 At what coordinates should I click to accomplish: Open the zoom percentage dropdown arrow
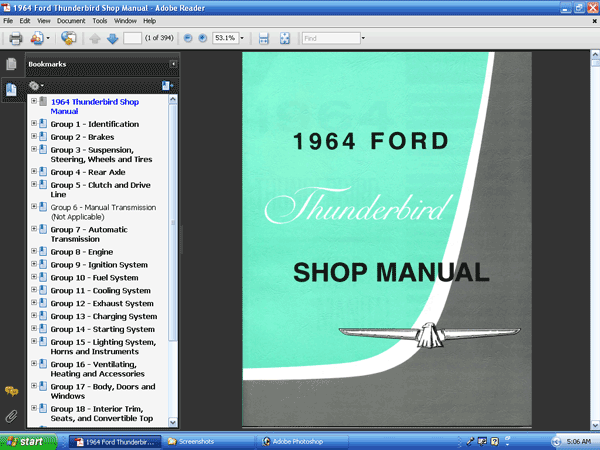coord(242,38)
